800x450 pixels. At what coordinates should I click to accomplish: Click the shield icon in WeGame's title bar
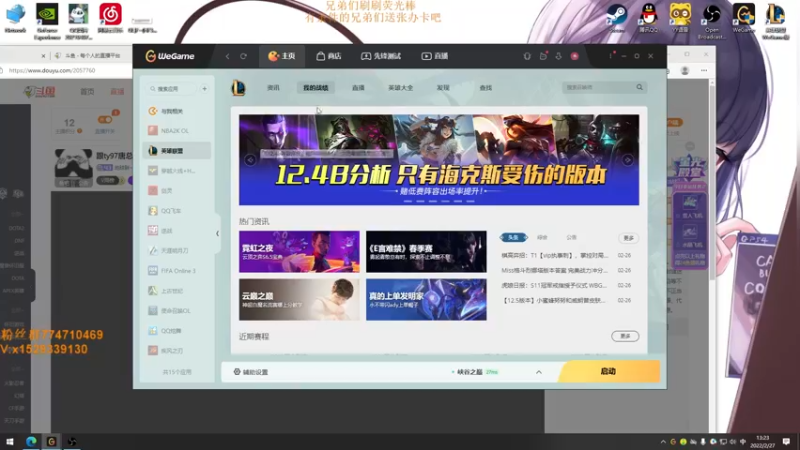[527, 56]
